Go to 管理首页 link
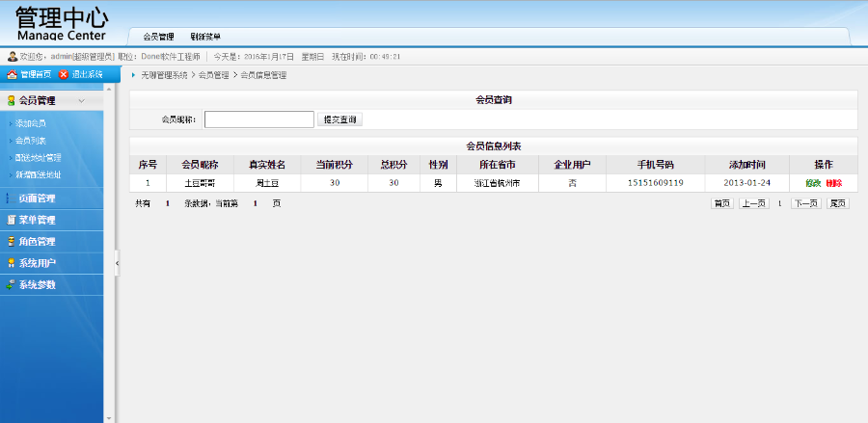 point(36,74)
